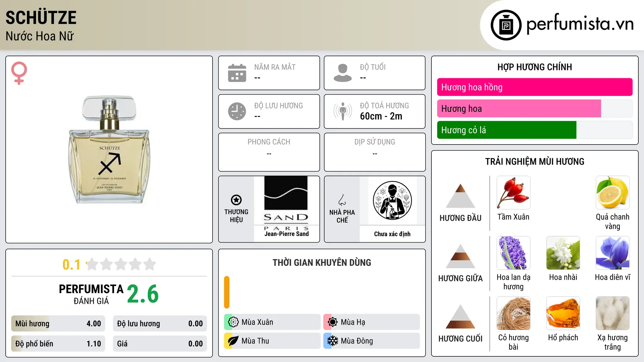Select the Cỏ hương bài vetiver image
This screenshot has height=362, width=644.
514,313
